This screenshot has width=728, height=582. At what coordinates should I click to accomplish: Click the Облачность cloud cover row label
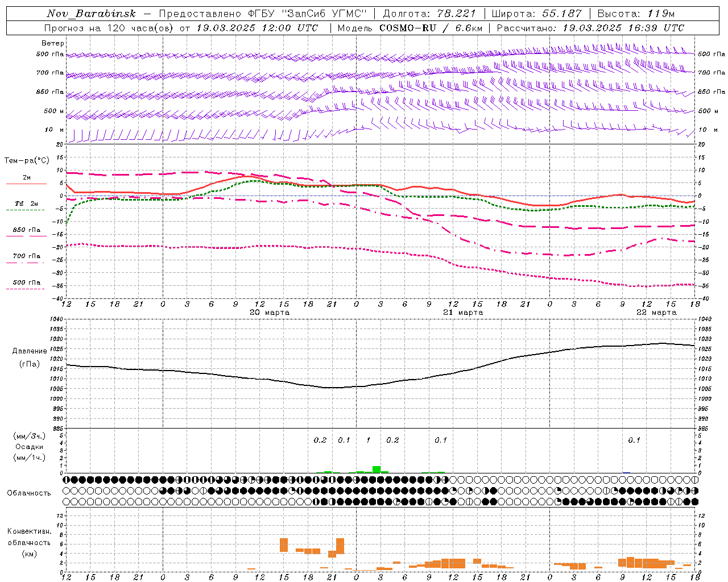click(x=29, y=493)
